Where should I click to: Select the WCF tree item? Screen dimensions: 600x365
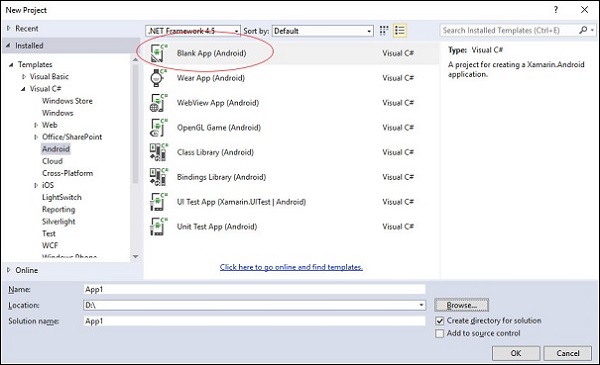(x=50, y=245)
